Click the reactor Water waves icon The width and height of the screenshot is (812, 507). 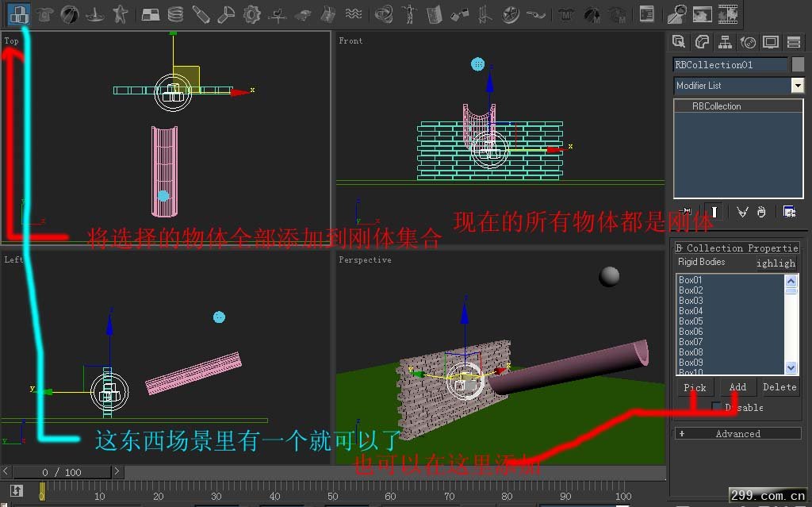pos(354,13)
